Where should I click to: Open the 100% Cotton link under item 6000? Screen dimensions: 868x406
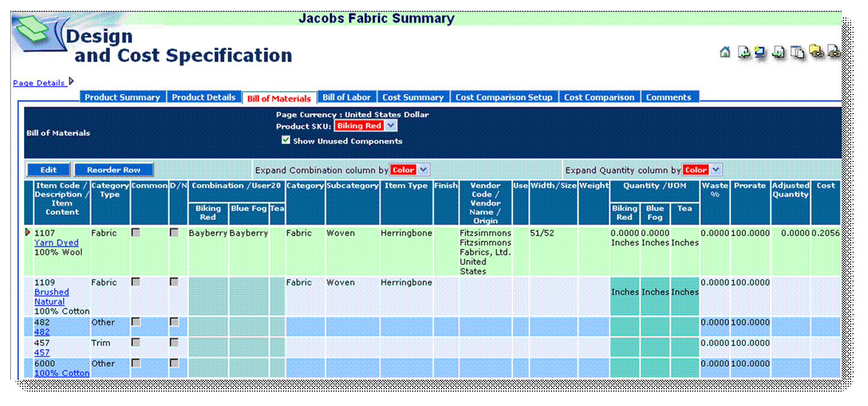(62, 373)
